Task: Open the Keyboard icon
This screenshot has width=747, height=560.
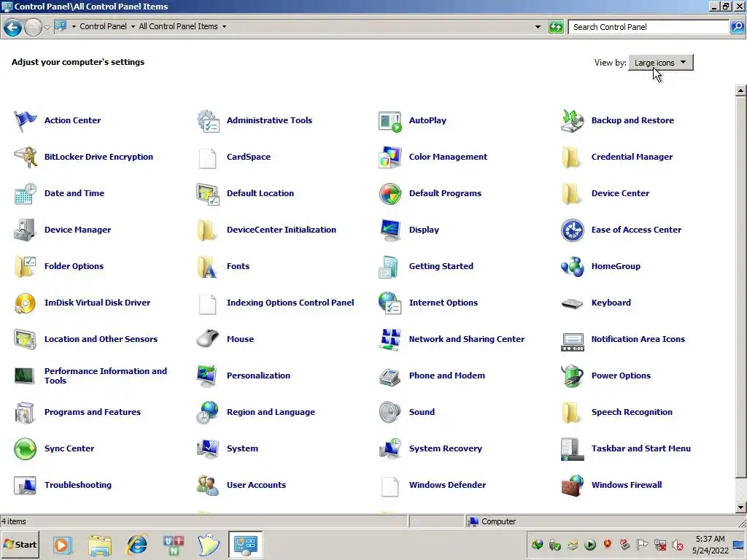Action: pyautogui.click(x=572, y=303)
